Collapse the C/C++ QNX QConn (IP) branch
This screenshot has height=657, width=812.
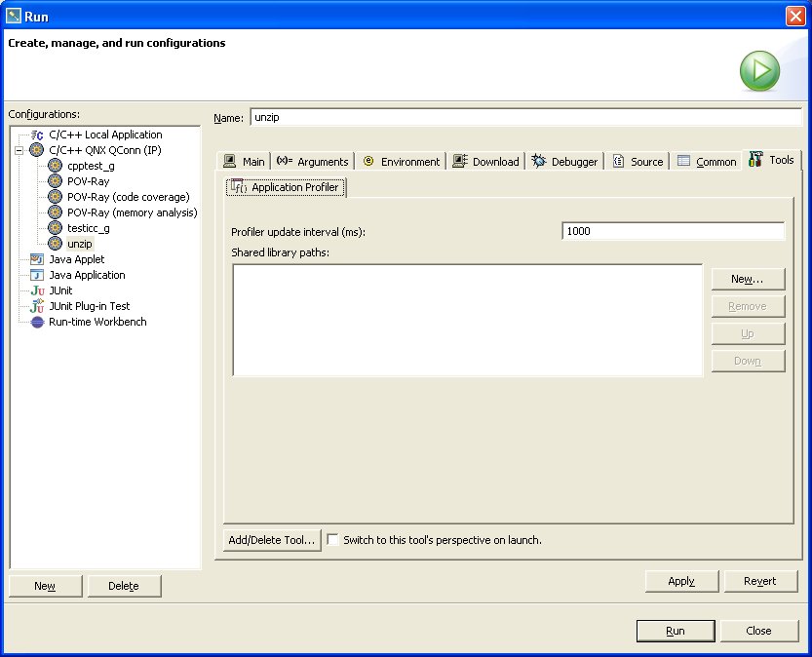19,150
